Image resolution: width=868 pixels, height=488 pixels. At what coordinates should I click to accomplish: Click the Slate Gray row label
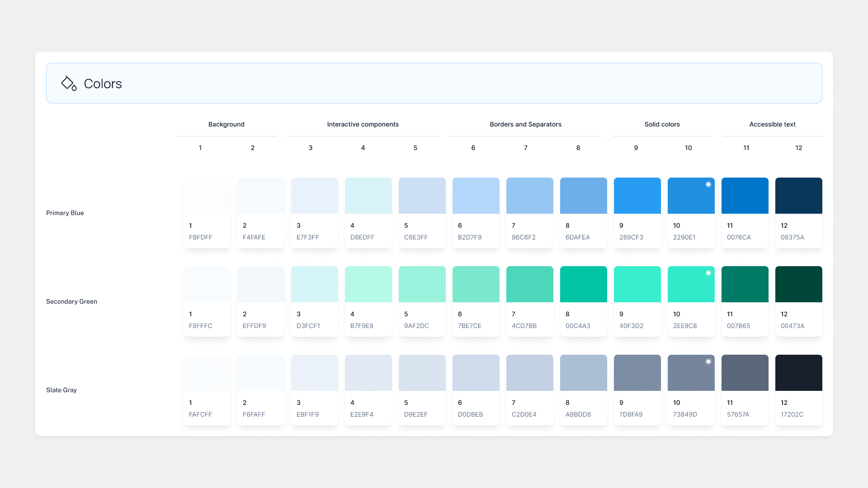pos(61,390)
